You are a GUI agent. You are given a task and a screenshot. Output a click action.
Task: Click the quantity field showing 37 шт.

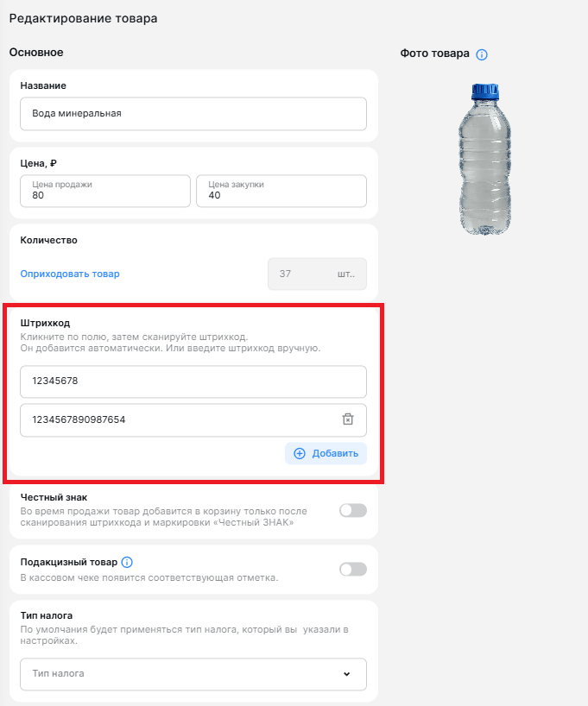click(317, 274)
